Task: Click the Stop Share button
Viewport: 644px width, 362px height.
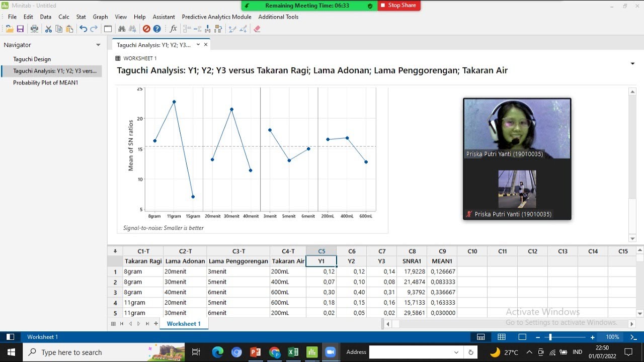Action: coord(398,6)
